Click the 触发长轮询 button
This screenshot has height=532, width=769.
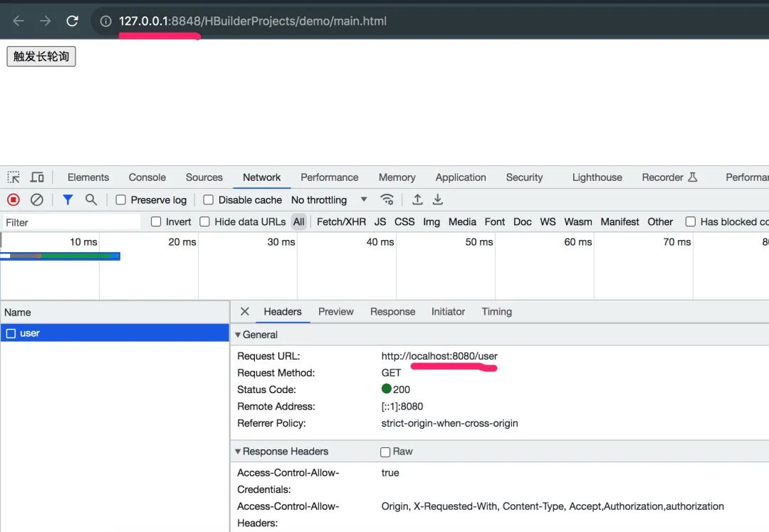(41, 56)
